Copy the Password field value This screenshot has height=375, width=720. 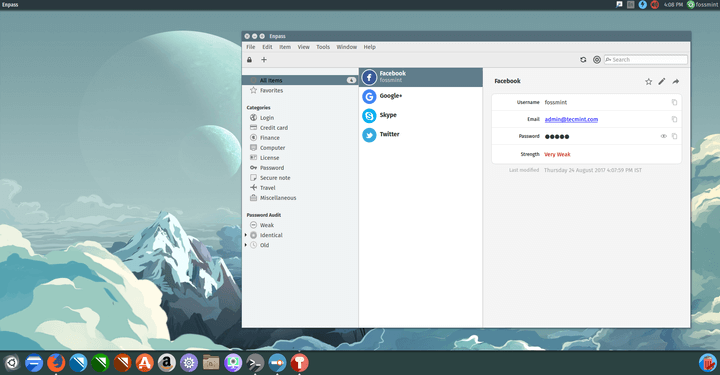click(x=674, y=136)
